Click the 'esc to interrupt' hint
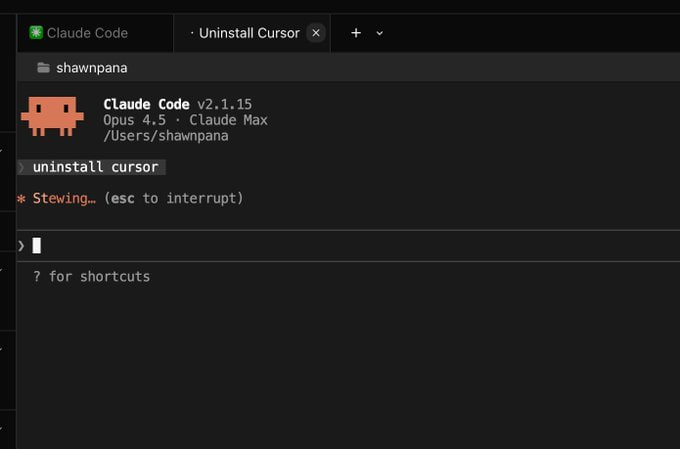Screen dimensions: 680x449 tap(173, 198)
